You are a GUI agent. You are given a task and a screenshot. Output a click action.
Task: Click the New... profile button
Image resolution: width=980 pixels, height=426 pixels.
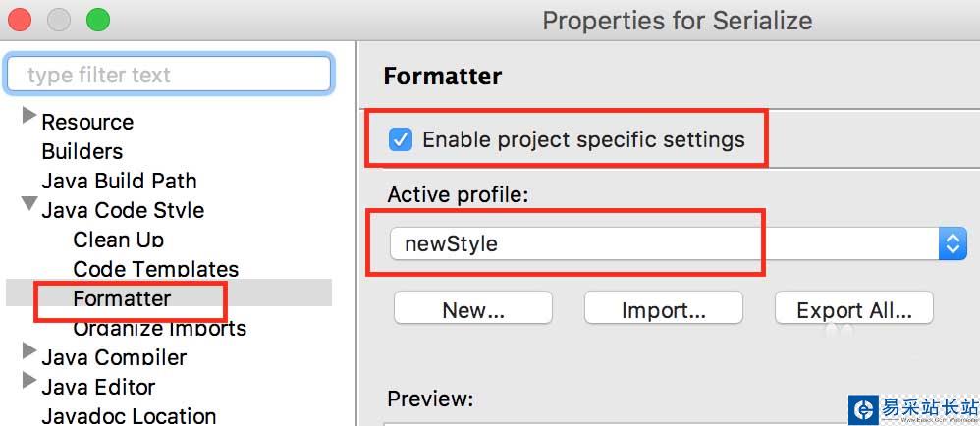click(x=472, y=310)
